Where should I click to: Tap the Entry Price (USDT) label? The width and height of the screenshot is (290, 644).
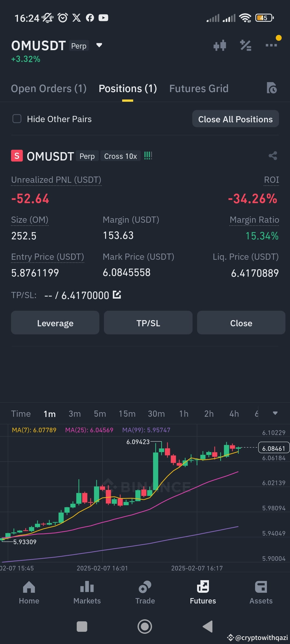pyautogui.click(x=48, y=257)
